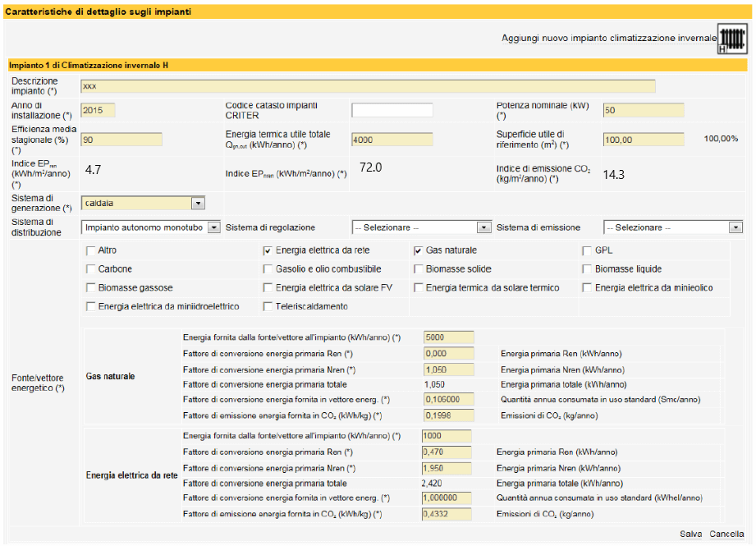This screenshot has width=756, height=546.
Task: Expand the Sistema di distribuzione dropdown
Action: [214, 227]
